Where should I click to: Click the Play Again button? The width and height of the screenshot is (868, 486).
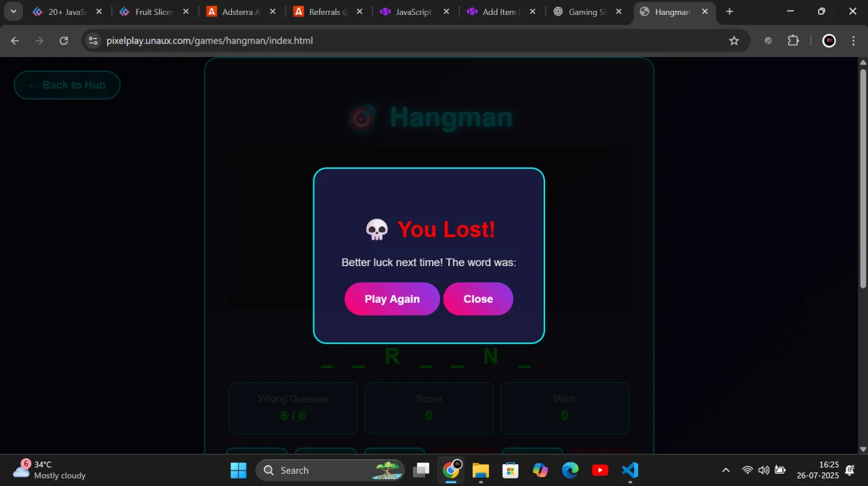click(392, 299)
